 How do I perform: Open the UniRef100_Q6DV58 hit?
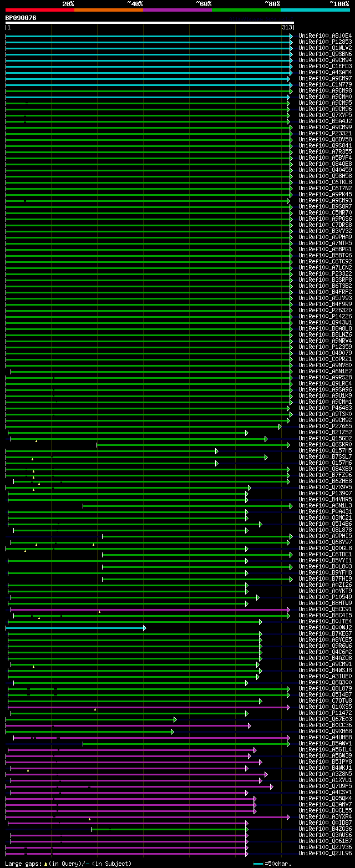[x=325, y=140]
